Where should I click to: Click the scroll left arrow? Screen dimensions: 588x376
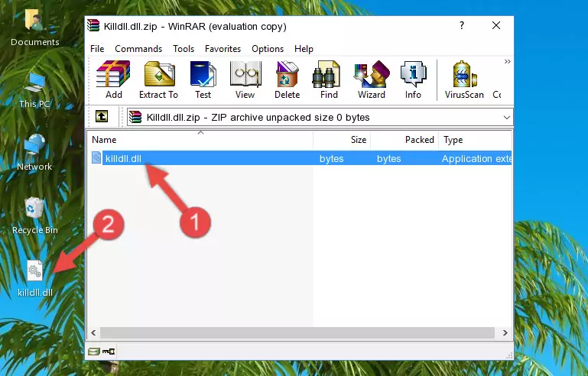[x=93, y=332]
